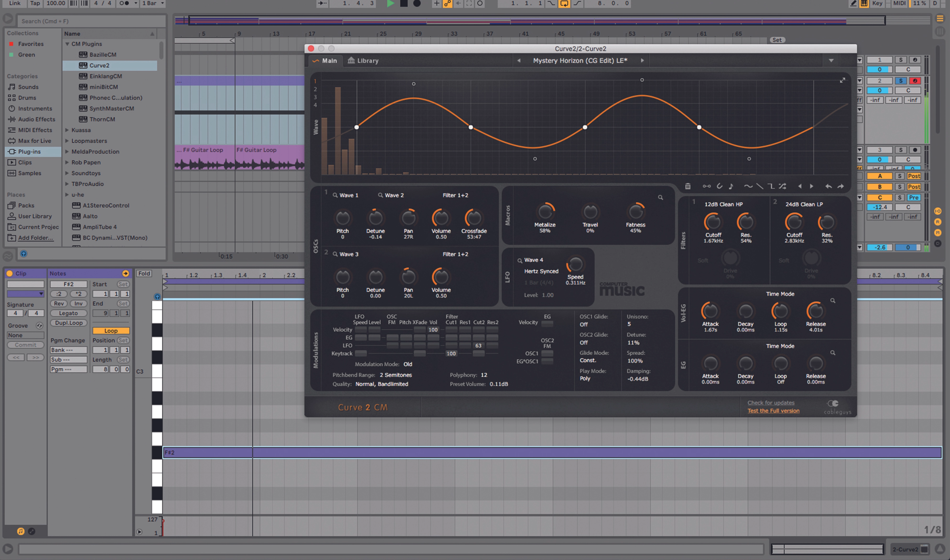Click the Dupl.Loop button
This screenshot has height=560, width=950.
point(68,323)
